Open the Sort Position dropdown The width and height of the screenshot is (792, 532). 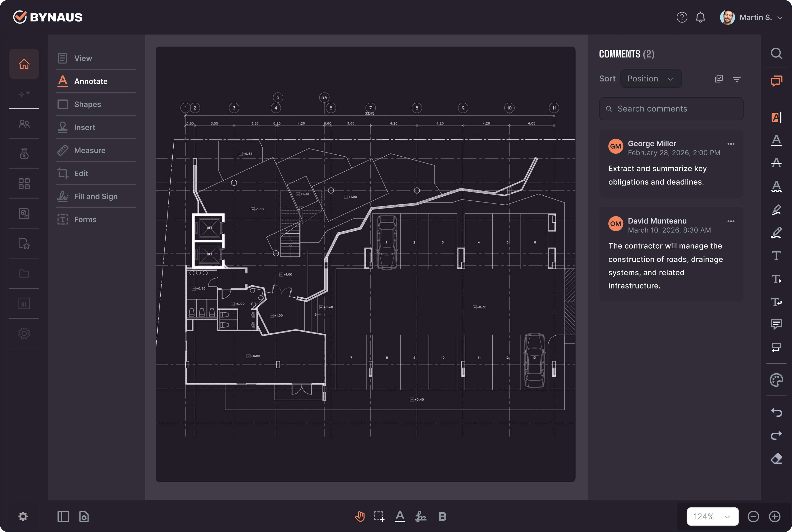click(651, 79)
